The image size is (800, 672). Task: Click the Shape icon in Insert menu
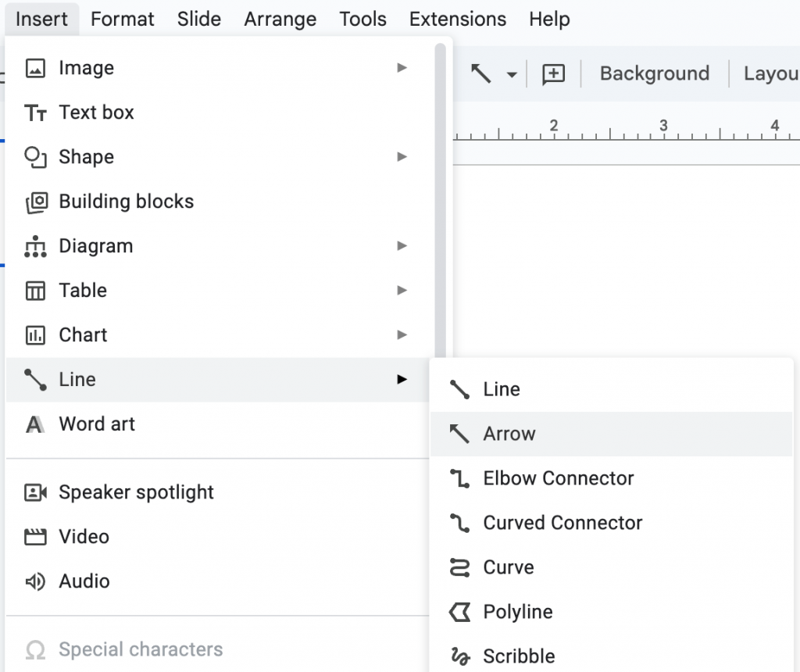[35, 156]
